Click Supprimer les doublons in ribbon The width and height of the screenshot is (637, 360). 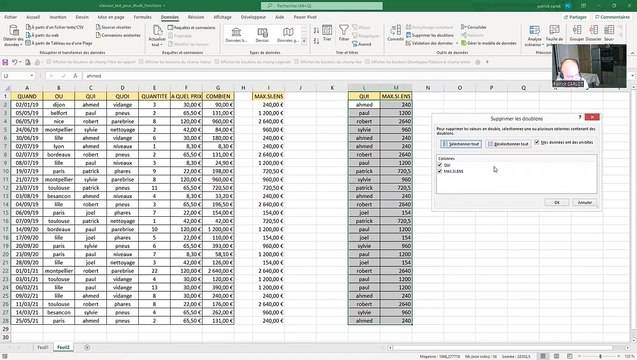[x=429, y=35]
